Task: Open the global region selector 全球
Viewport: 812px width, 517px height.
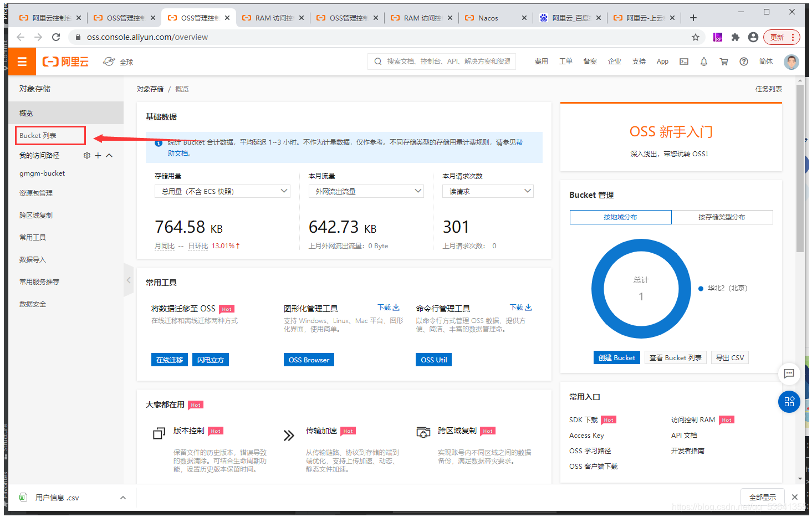Action: tap(118, 62)
